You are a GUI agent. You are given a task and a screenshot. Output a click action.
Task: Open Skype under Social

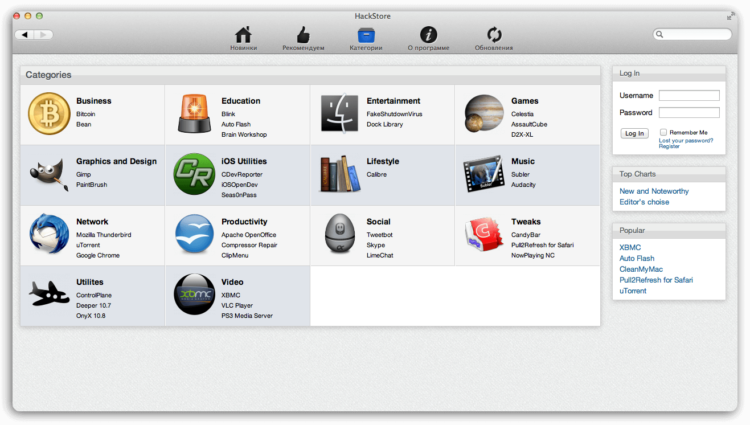click(375, 245)
